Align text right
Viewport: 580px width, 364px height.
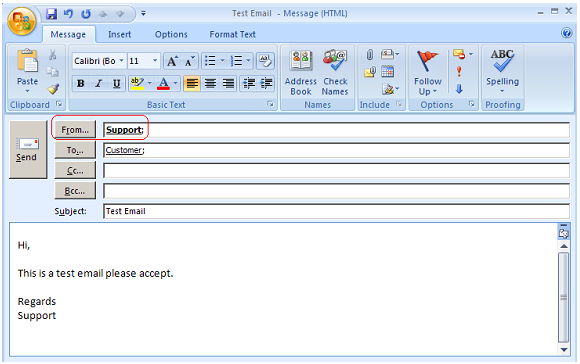click(x=228, y=83)
